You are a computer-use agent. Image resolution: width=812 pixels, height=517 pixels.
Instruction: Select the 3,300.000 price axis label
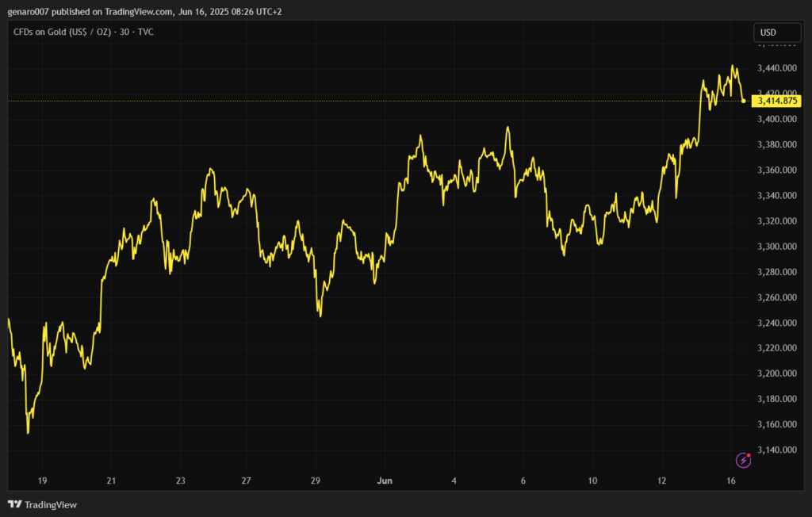[777, 247]
